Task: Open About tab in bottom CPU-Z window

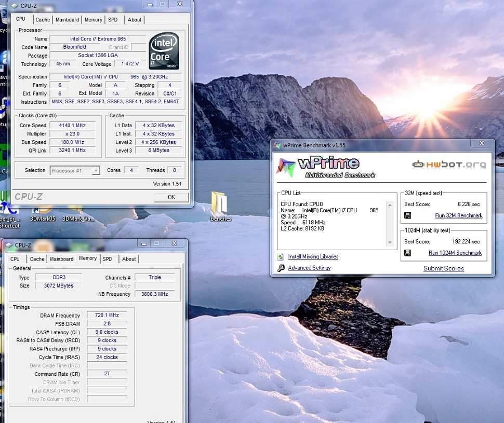Action: 129,259
